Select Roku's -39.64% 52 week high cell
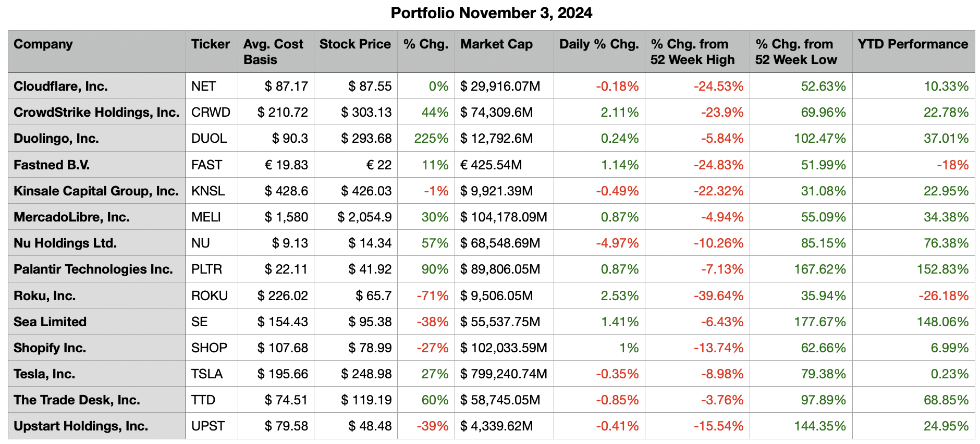 [718, 296]
